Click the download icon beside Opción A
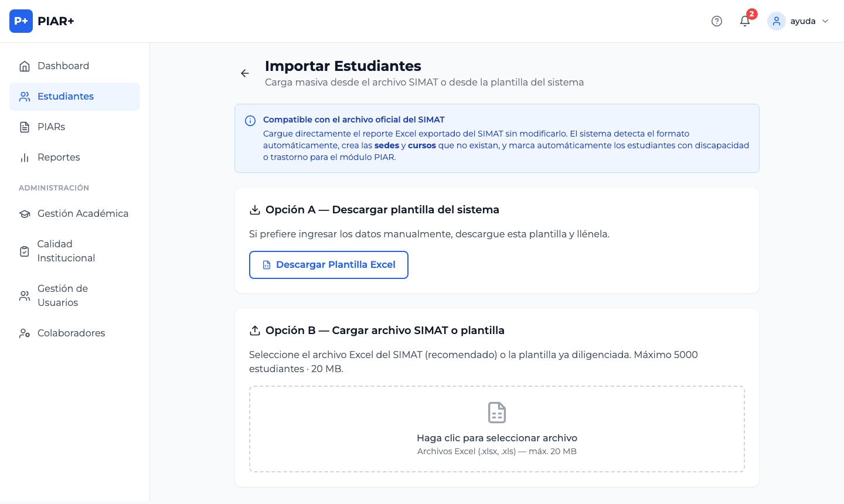The image size is (844, 504). (x=255, y=210)
